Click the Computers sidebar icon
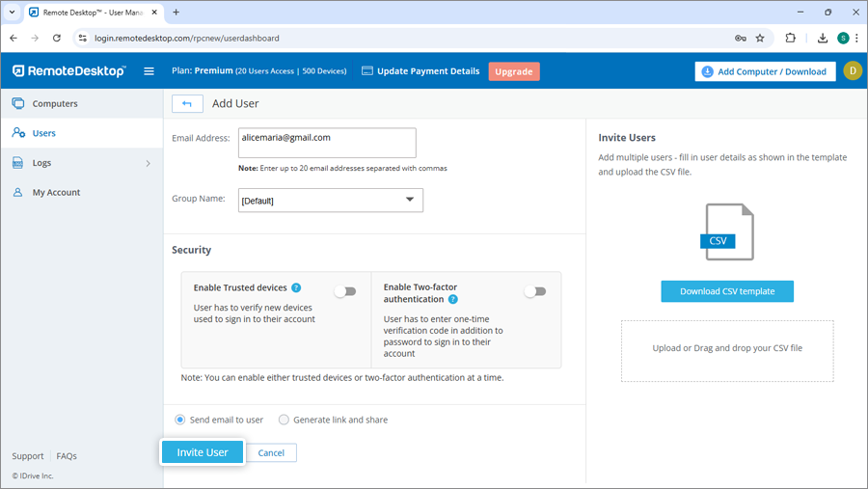 click(x=18, y=103)
